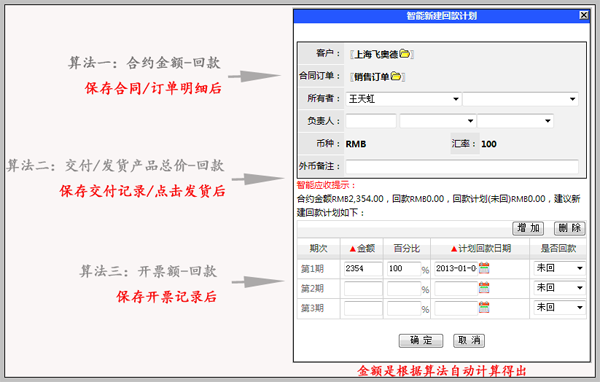
Task: Click the 是否回款 column header
Action: tap(558, 248)
